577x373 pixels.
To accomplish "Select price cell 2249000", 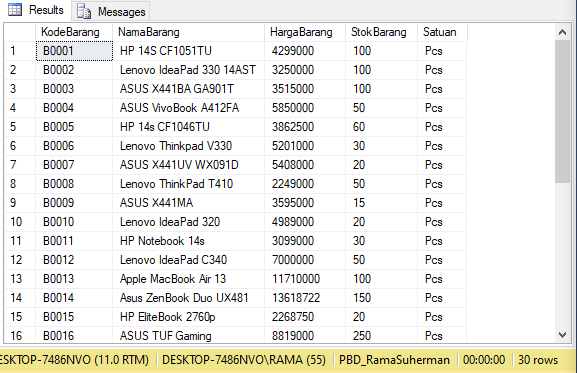I will 305,184.
